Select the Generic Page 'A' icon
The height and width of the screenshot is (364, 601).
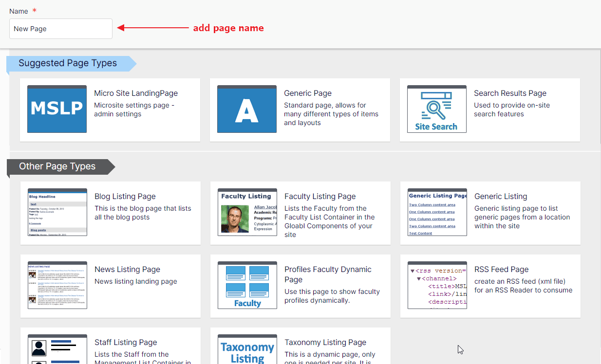[x=246, y=109]
